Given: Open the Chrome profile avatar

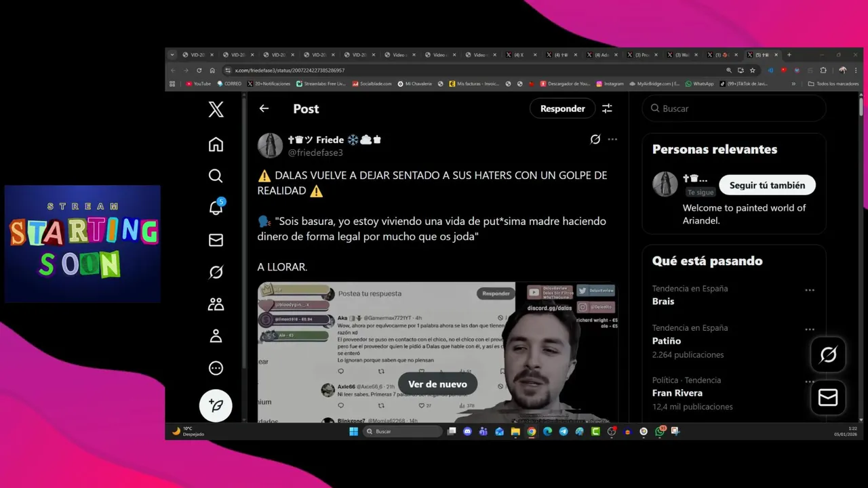Looking at the screenshot, I should (842, 70).
